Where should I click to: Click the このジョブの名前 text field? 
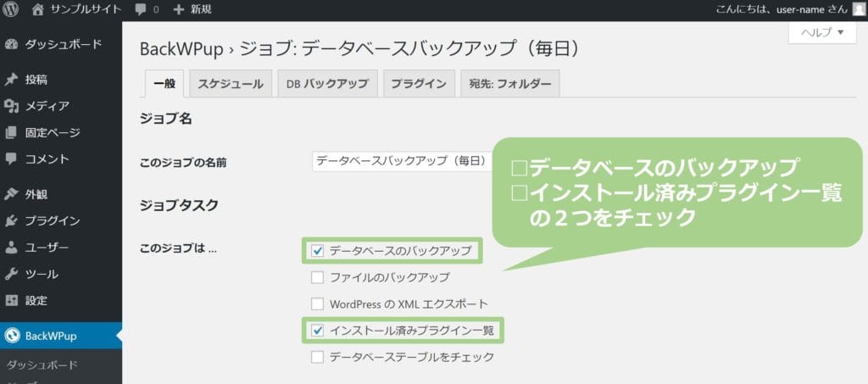[x=400, y=160]
